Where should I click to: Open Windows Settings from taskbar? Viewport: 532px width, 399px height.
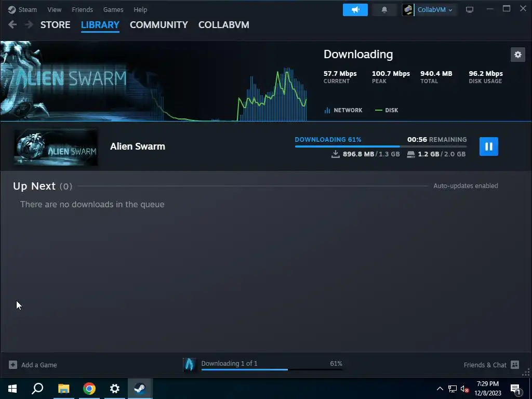tap(115, 389)
